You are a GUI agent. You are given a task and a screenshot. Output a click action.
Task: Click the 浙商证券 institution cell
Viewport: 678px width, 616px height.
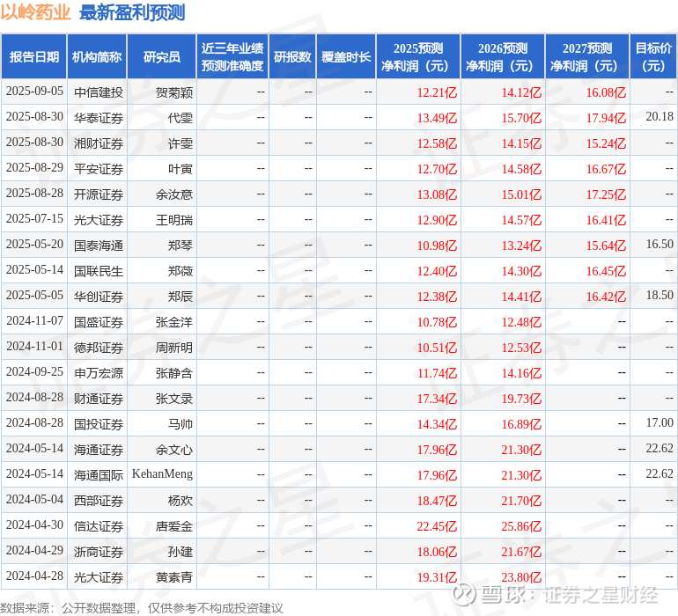(x=99, y=551)
